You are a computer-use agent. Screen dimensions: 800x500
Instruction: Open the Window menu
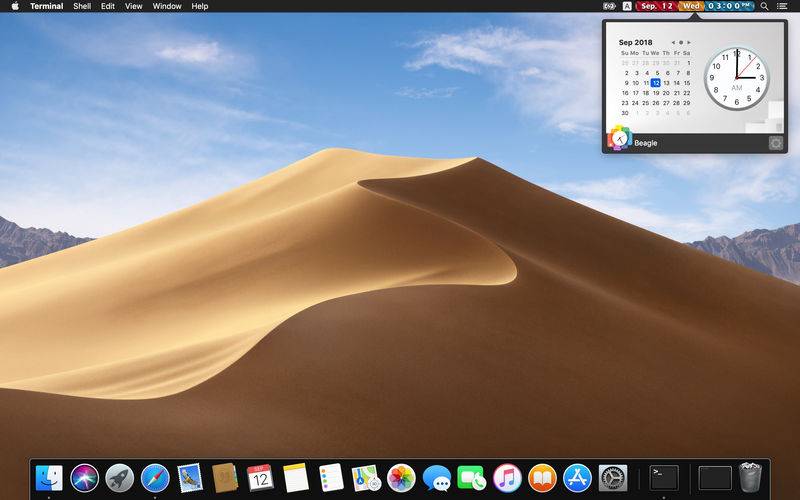click(x=167, y=6)
